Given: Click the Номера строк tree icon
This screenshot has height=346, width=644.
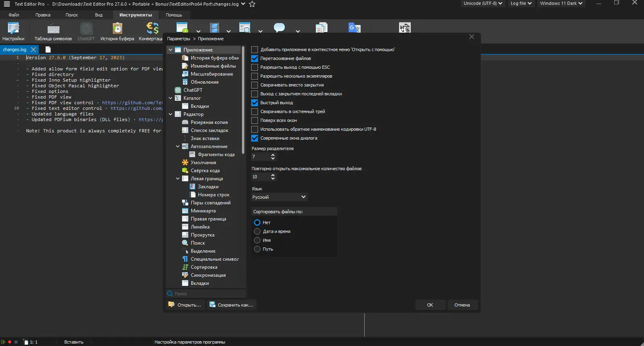Looking at the screenshot, I should pos(192,195).
